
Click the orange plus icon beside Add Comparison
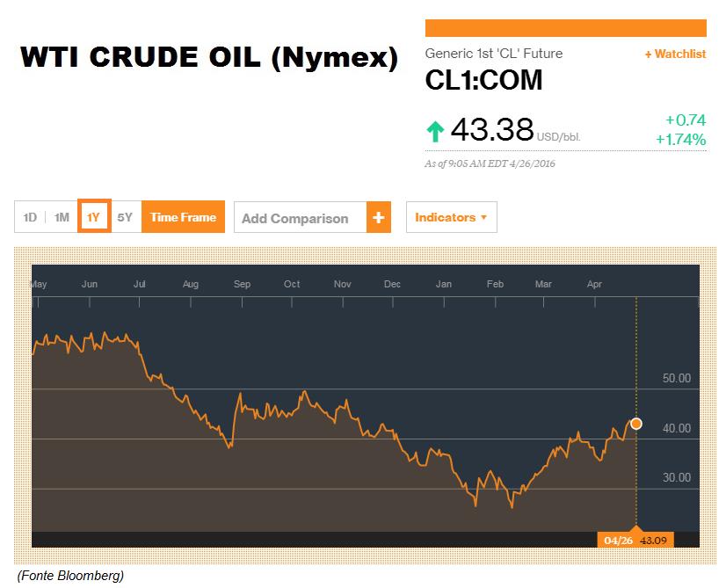click(x=378, y=217)
